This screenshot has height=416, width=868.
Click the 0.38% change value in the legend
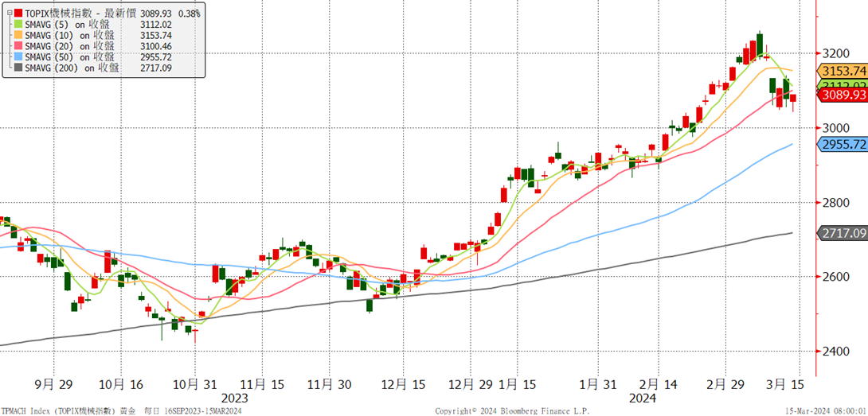pos(189,13)
